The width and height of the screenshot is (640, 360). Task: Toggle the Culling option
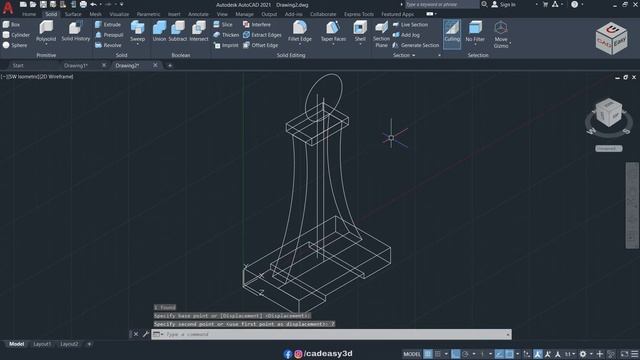(x=452, y=34)
